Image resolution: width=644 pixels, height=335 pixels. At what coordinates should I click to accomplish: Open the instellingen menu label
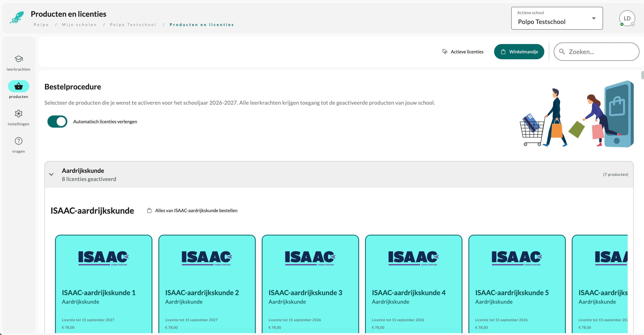(x=18, y=124)
